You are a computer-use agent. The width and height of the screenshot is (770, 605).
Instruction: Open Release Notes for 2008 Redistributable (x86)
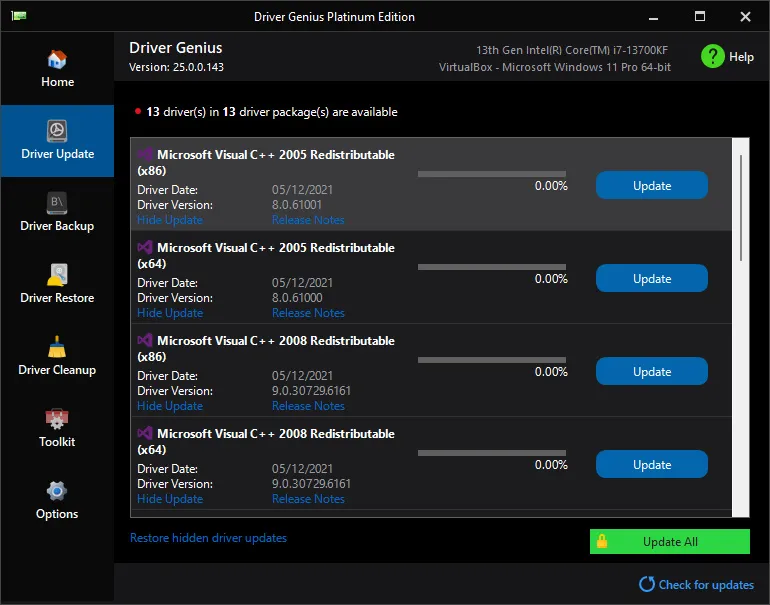pos(308,406)
